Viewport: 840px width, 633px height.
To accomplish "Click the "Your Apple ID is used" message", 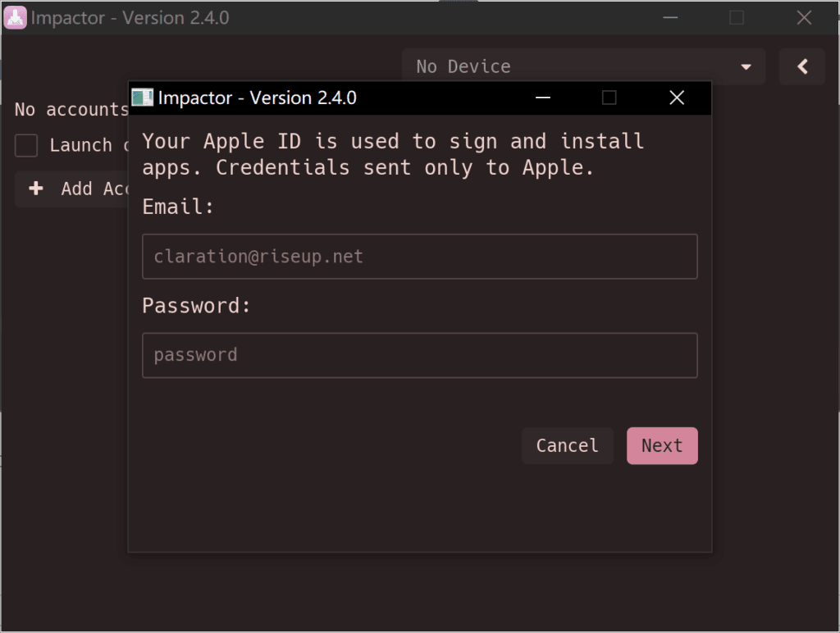I will pyautogui.click(x=393, y=154).
